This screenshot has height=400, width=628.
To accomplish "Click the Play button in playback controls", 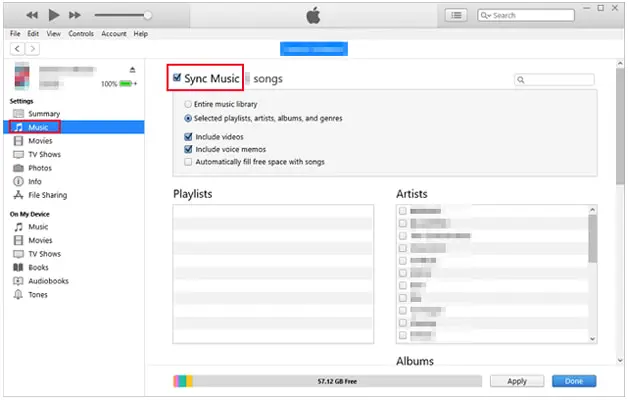I will [54, 15].
